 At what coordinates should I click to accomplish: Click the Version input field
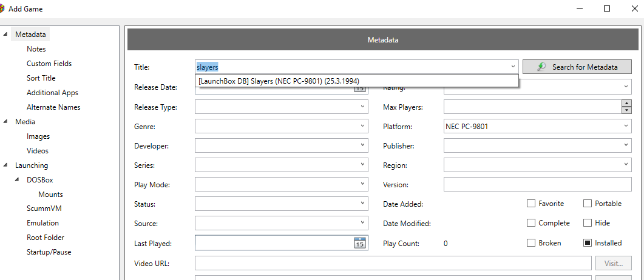pyautogui.click(x=538, y=184)
